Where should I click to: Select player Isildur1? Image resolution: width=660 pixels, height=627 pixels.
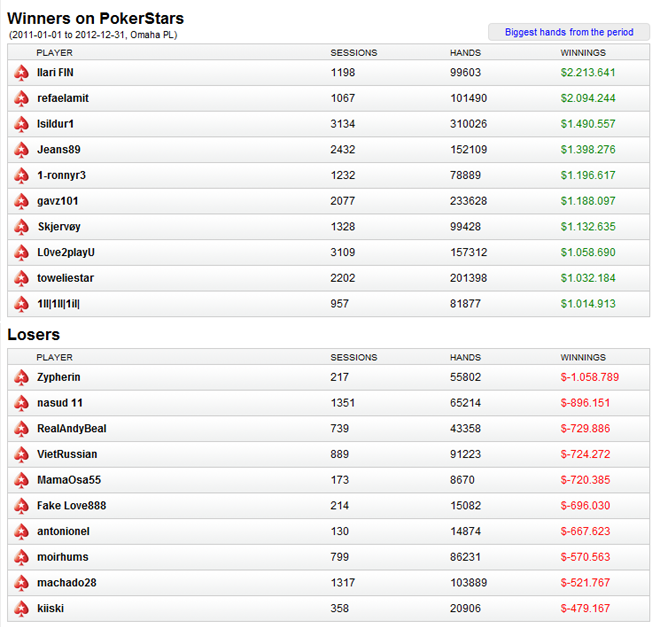[55, 124]
